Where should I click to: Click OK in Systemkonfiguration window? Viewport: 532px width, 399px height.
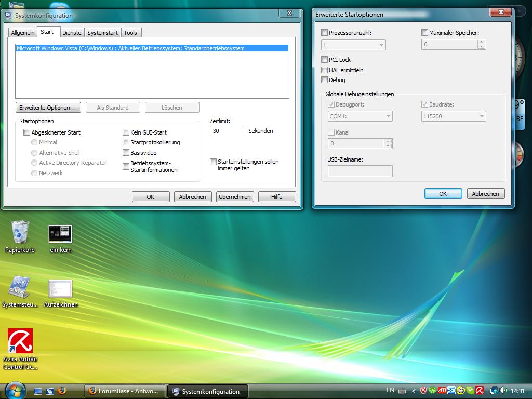pyautogui.click(x=151, y=197)
